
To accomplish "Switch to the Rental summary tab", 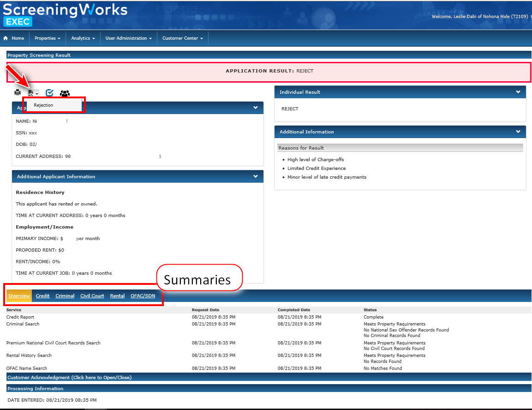I will pos(117,295).
